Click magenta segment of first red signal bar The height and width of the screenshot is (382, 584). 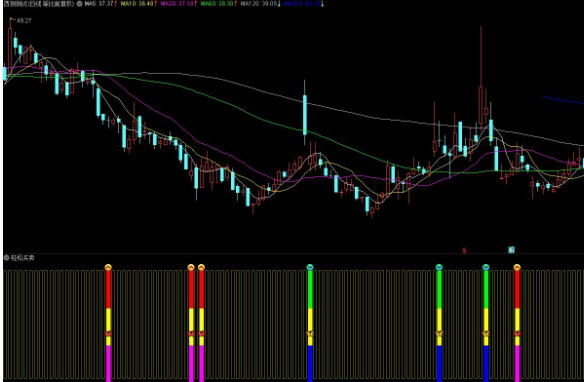pyautogui.click(x=108, y=363)
